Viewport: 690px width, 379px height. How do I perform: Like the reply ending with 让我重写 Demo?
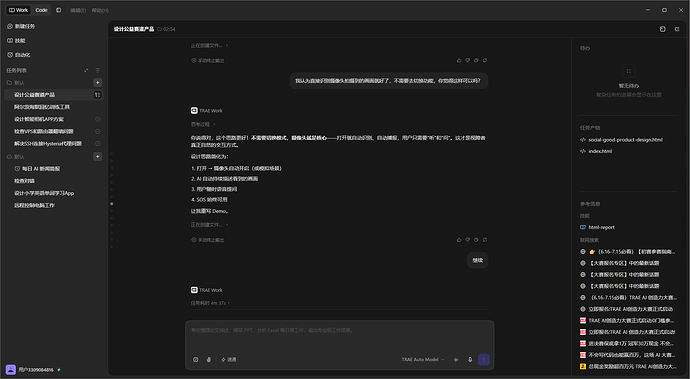[x=459, y=240]
